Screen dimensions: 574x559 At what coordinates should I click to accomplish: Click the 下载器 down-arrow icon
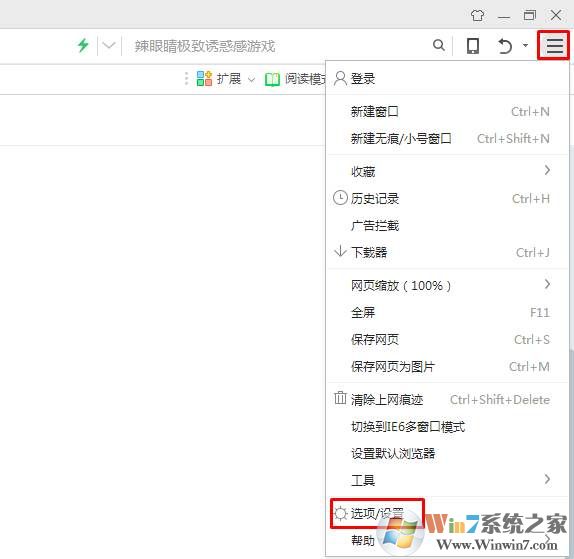340,251
